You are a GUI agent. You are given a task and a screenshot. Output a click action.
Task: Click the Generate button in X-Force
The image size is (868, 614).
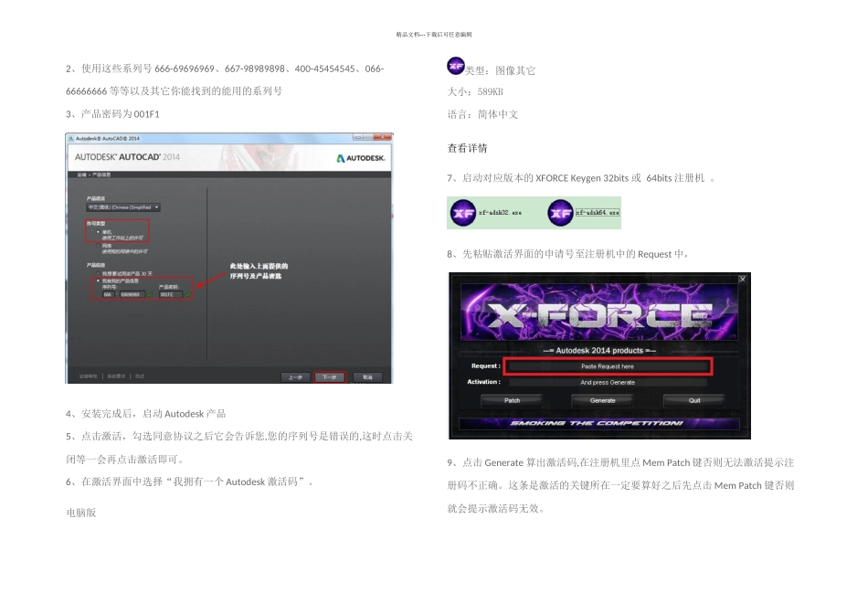(603, 401)
